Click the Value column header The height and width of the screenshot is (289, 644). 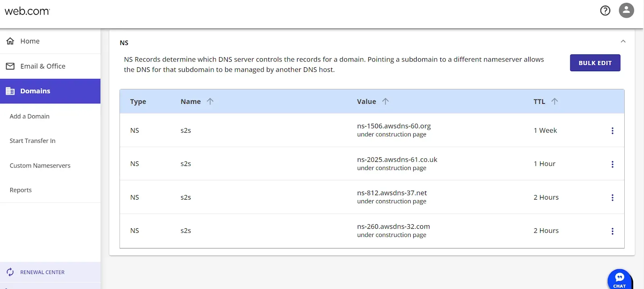click(x=366, y=101)
